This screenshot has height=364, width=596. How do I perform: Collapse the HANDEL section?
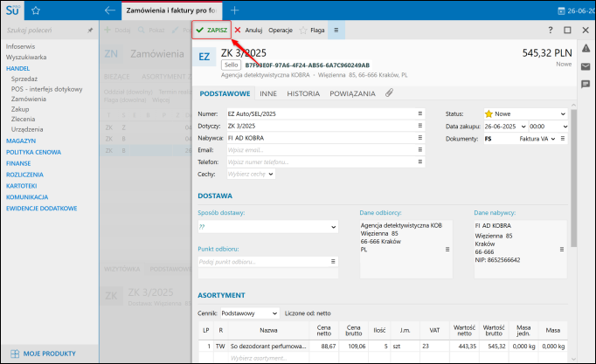click(17, 69)
